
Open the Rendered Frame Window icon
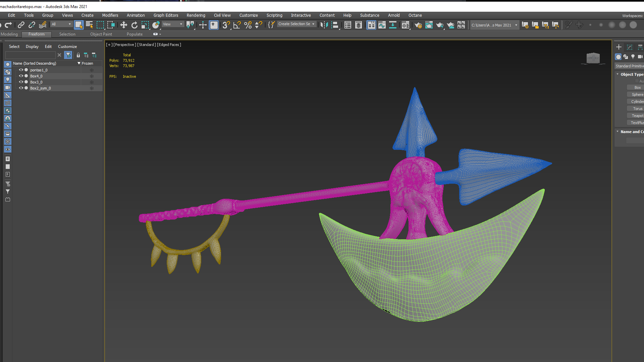click(x=429, y=25)
